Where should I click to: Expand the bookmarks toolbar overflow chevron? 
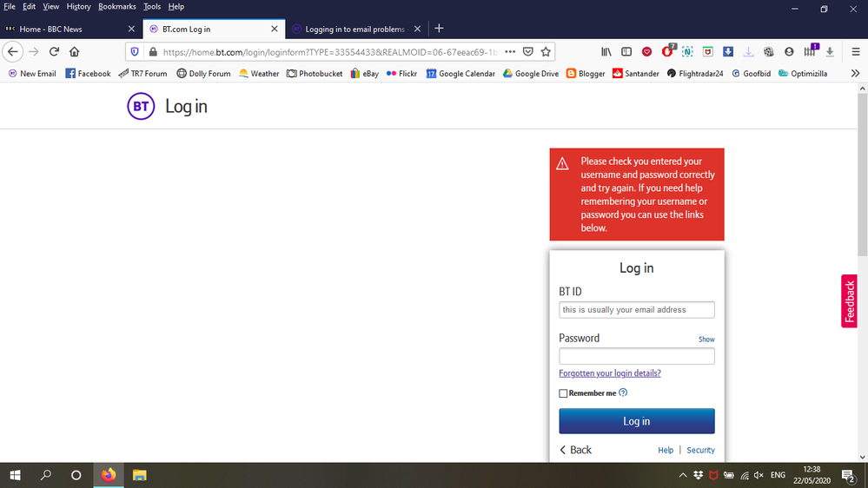(x=855, y=74)
